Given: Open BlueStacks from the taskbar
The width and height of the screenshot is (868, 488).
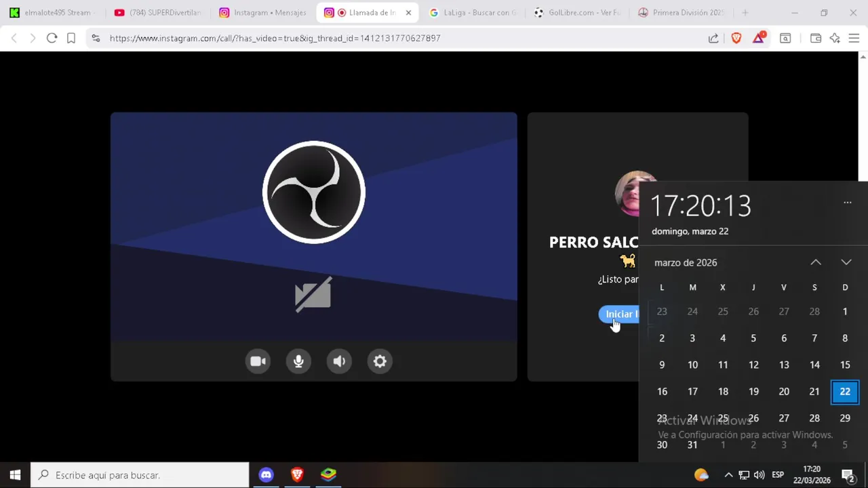Looking at the screenshot, I should coord(328,475).
